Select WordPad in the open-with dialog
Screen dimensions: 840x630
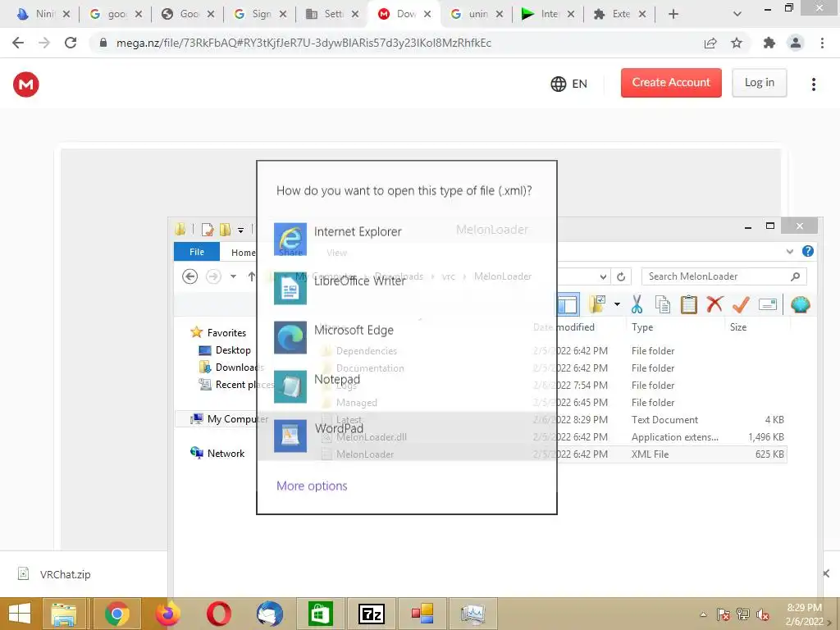pos(406,436)
